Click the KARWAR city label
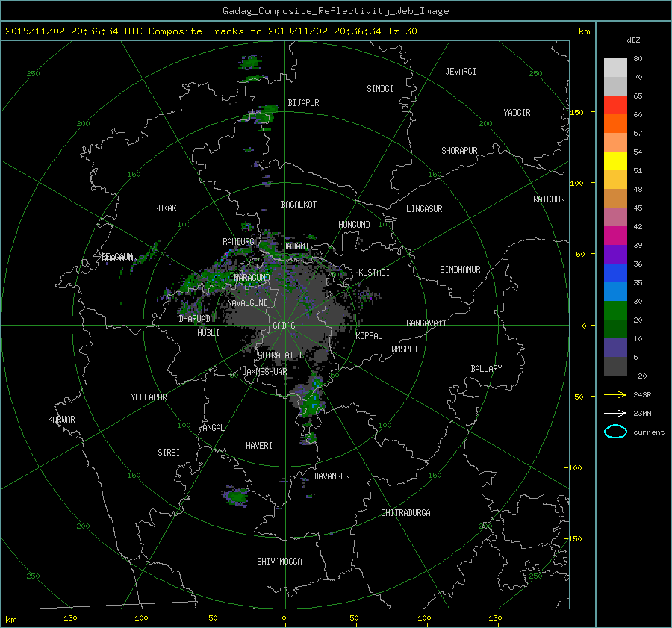 tap(61, 420)
